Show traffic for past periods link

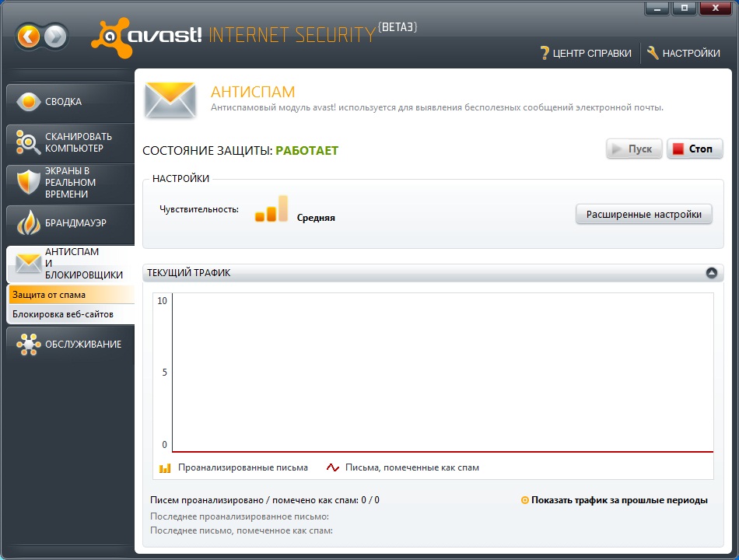pyautogui.click(x=619, y=500)
